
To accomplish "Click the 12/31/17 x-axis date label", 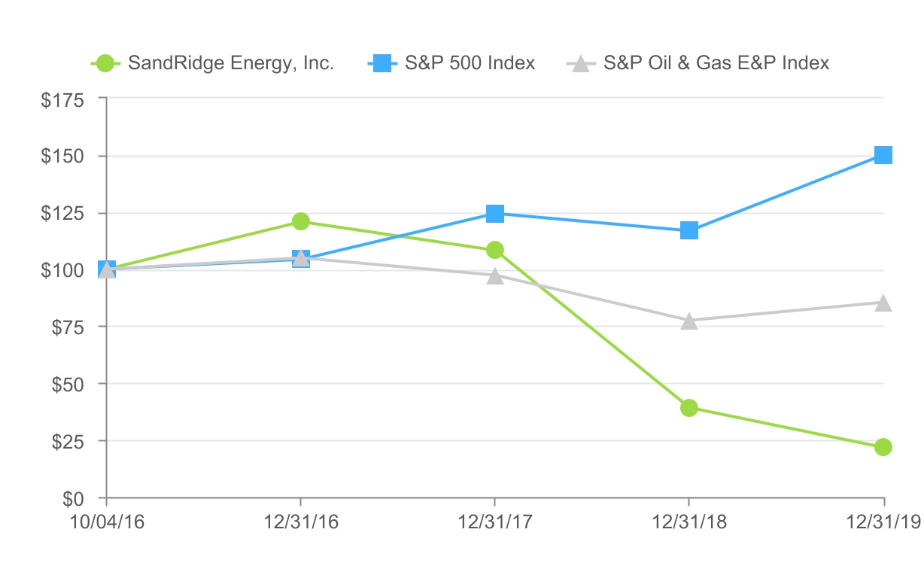I will click(x=494, y=522).
